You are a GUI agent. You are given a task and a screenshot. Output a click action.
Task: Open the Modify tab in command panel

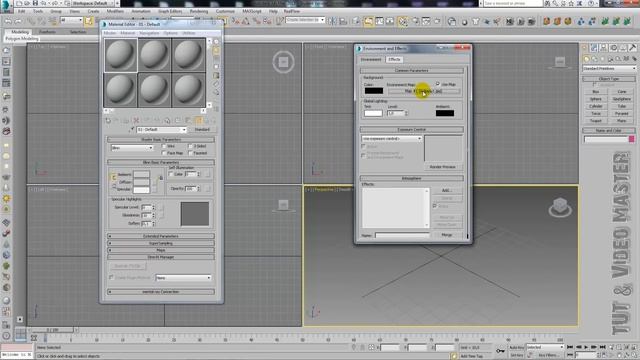594,48
